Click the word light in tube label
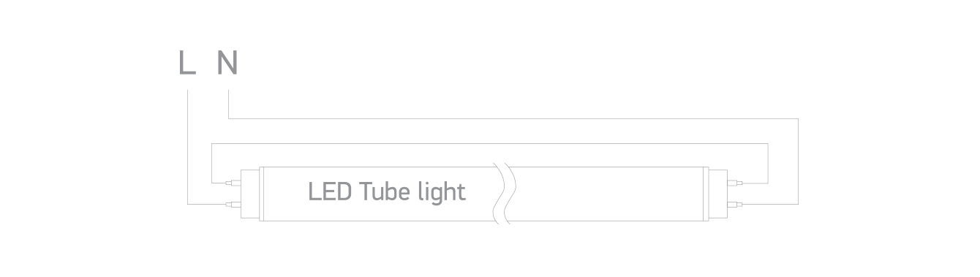Screen dimensions: 980x277 (x=444, y=193)
